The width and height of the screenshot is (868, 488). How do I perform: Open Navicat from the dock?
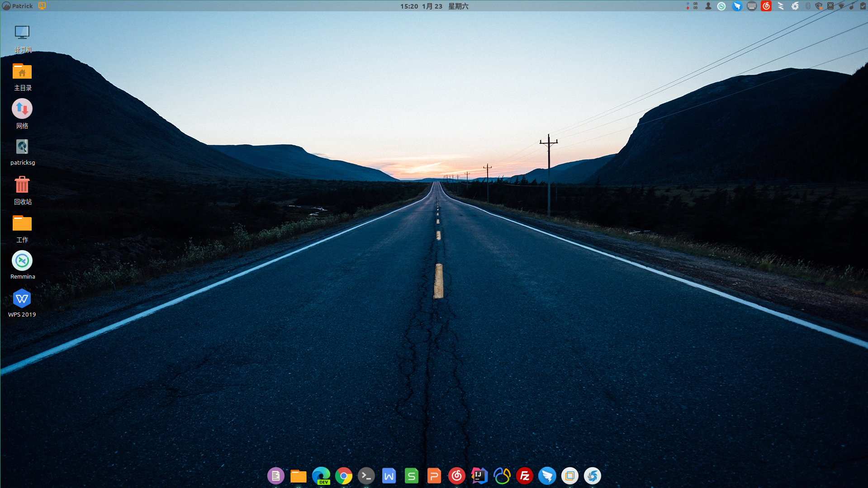(x=502, y=476)
